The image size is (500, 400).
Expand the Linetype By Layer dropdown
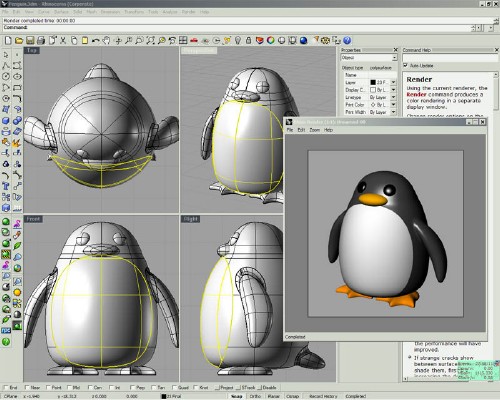point(393,97)
